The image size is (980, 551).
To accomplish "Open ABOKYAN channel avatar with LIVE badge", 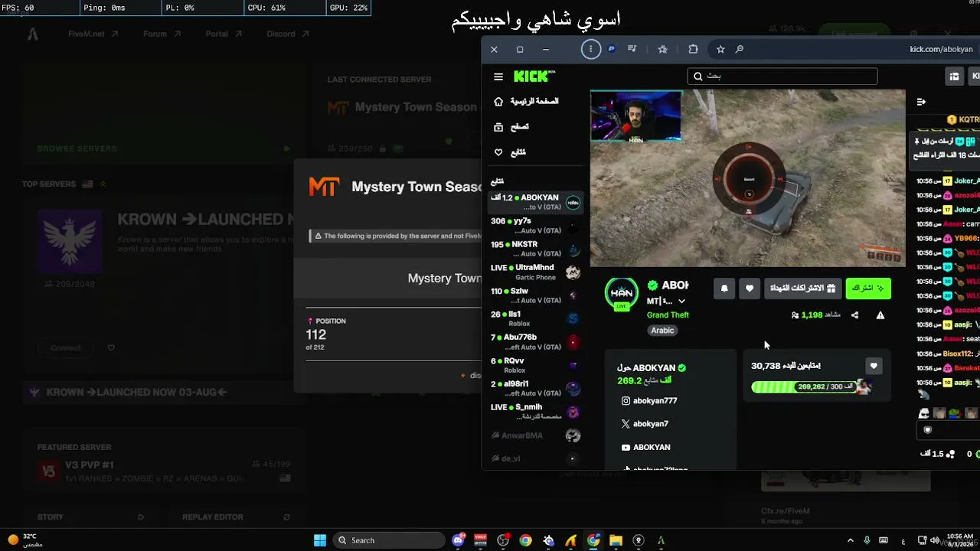I will pos(621,294).
